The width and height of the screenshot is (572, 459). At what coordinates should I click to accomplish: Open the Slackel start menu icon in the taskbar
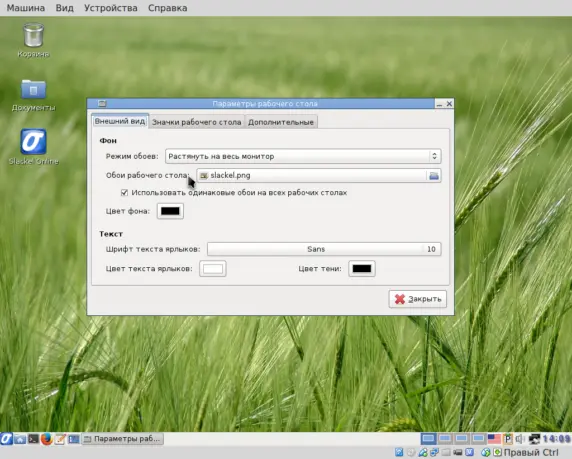(x=6, y=439)
